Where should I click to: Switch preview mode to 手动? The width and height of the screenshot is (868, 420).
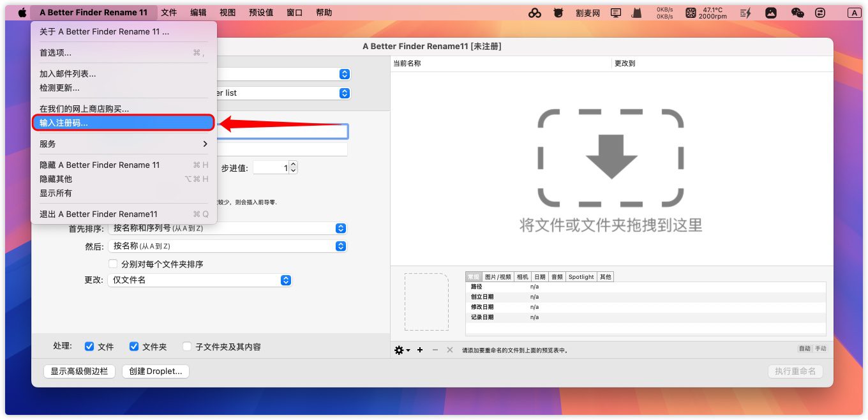tap(820, 349)
